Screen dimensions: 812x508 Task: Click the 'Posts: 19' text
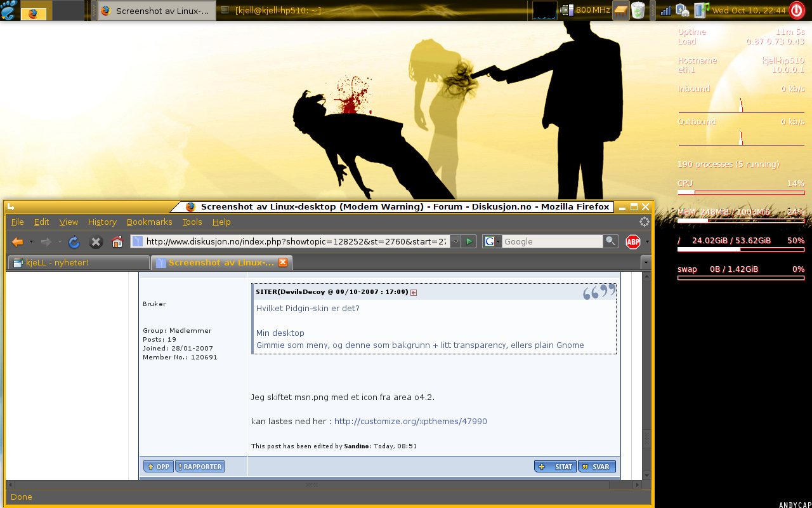coord(160,340)
